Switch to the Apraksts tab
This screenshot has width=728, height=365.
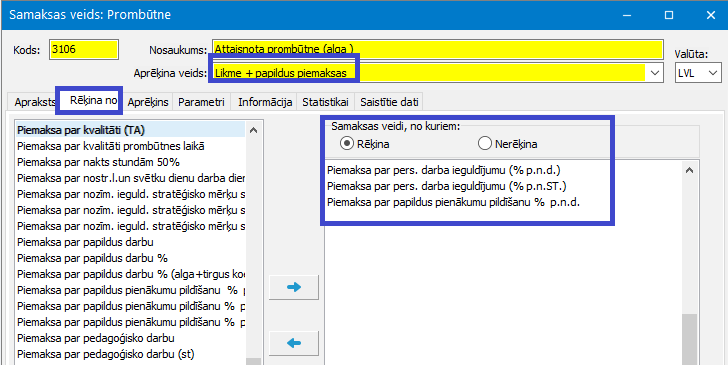[35, 102]
